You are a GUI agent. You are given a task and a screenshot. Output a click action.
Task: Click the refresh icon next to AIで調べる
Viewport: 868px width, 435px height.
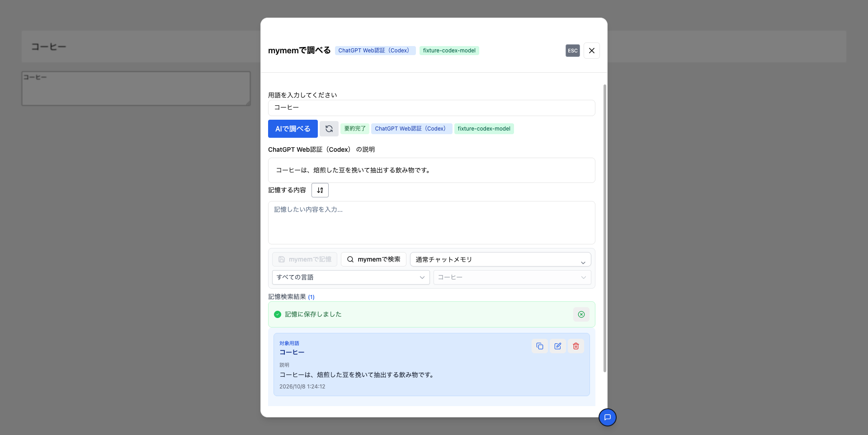329,129
